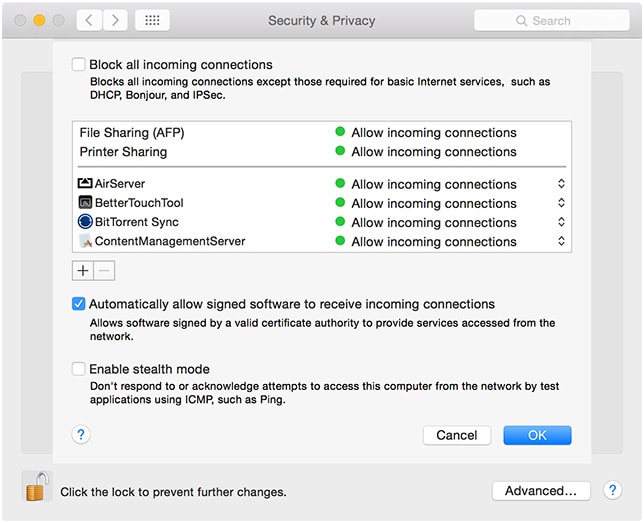The height and width of the screenshot is (523, 644).
Task: Click the BetterTouchTool app icon
Action: [x=85, y=203]
